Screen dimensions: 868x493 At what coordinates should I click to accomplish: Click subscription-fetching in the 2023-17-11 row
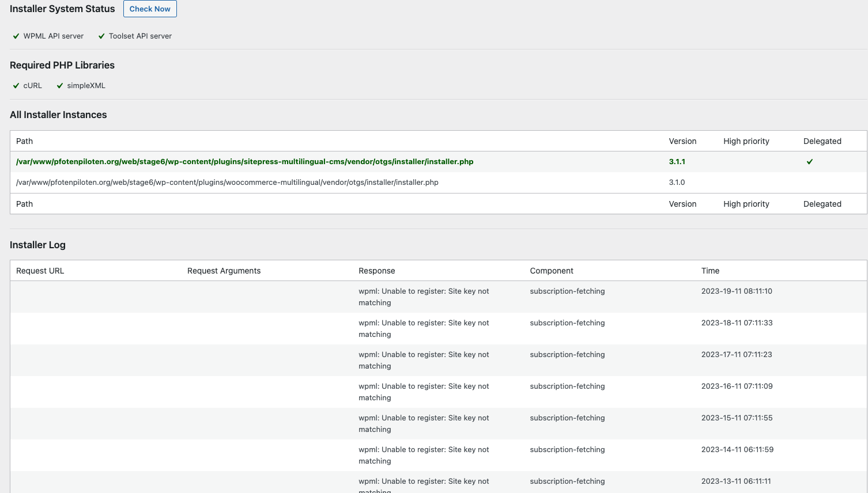pos(568,355)
